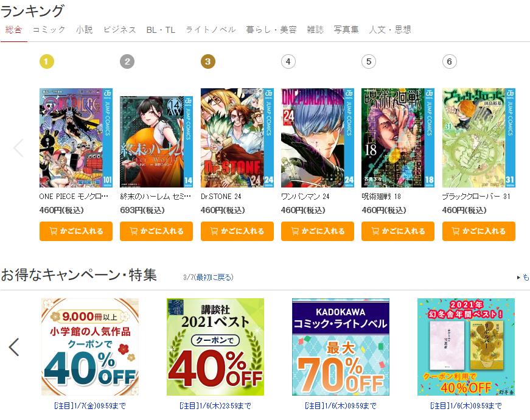Click the gold number 1 ranking badge

coord(47,61)
